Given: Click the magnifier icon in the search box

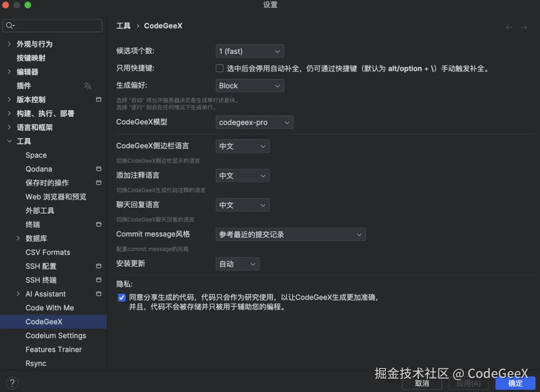Looking at the screenshot, I should click(10, 24).
